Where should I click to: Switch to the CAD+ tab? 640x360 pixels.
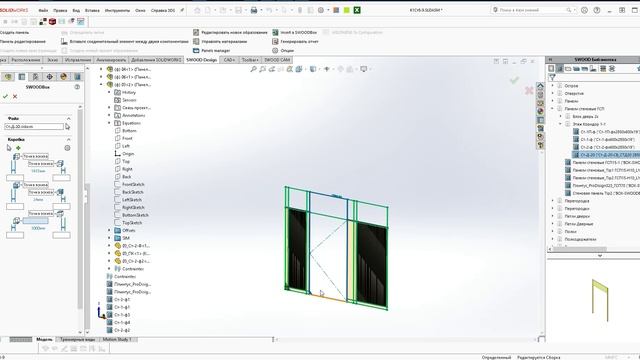[x=229, y=60]
